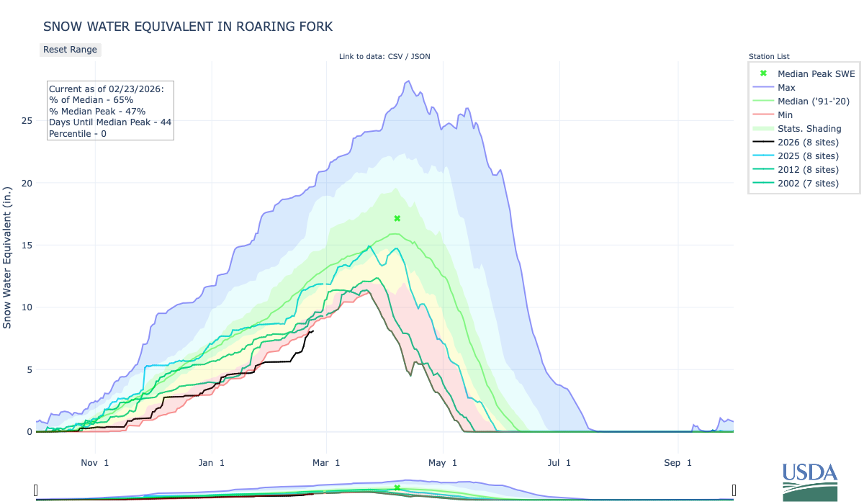Click the Station List legend heading
864x504 pixels.
769,56
